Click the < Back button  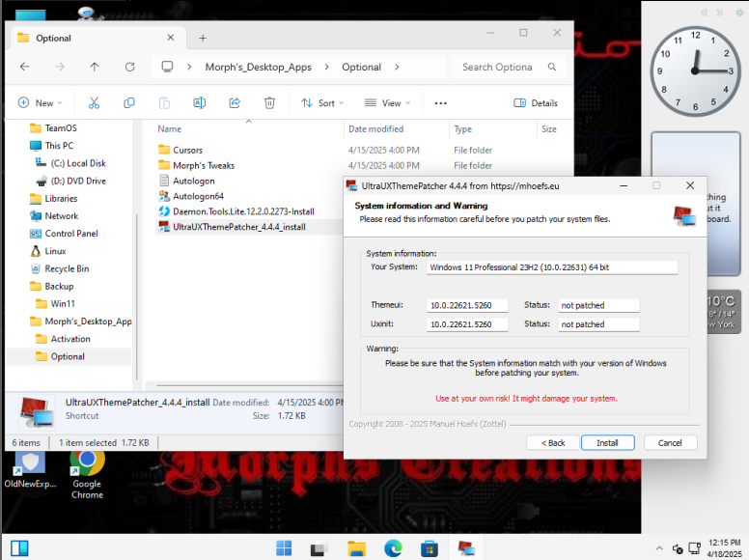click(x=553, y=443)
